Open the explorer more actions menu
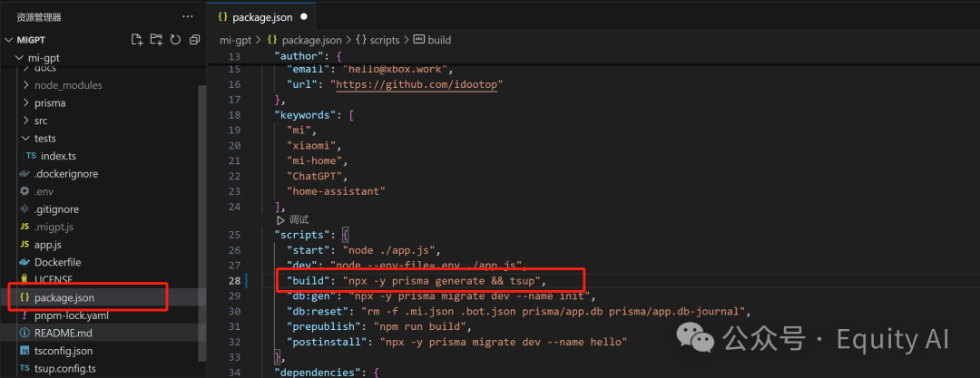Screen dimensions: 980x378 click(x=188, y=17)
